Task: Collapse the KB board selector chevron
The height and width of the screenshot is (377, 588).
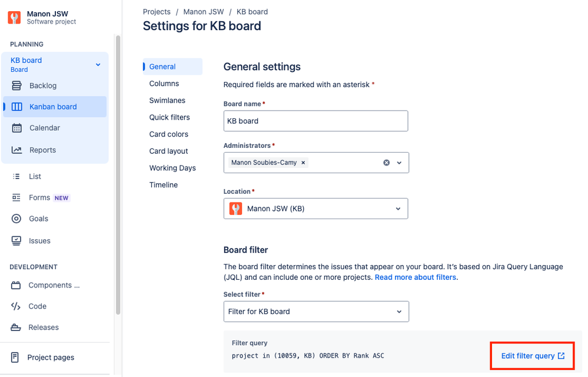Action: (x=98, y=64)
